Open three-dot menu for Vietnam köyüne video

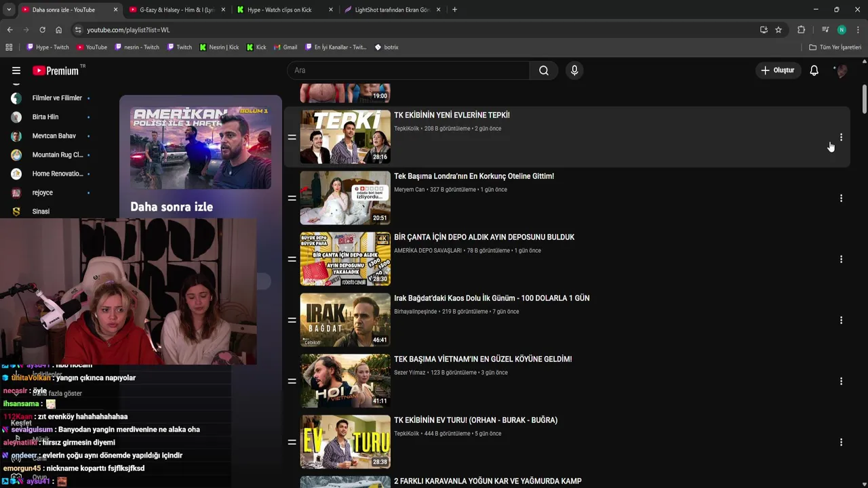coord(841,381)
